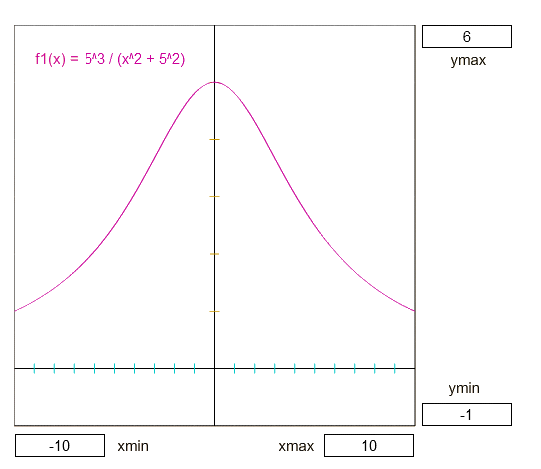This screenshot has width=541, height=469.
Task: Click the peak of the magenta curve
Action: click(x=215, y=82)
